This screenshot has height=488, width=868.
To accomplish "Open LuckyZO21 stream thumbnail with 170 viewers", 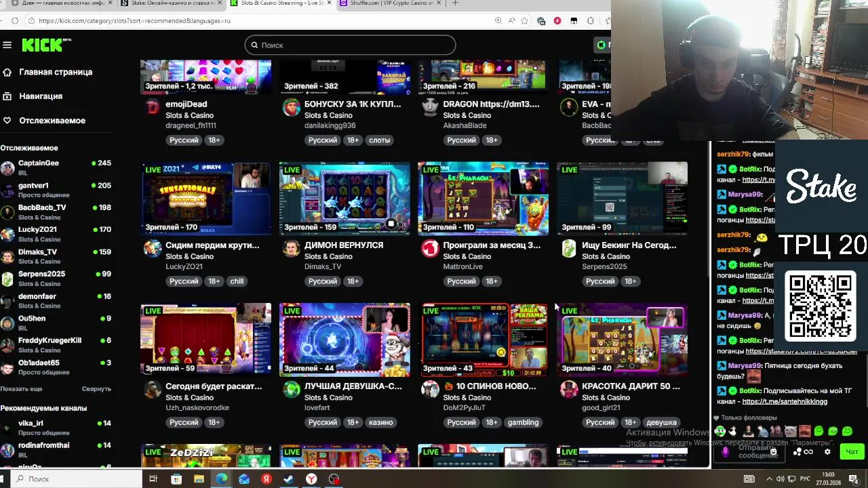I will click(x=205, y=199).
